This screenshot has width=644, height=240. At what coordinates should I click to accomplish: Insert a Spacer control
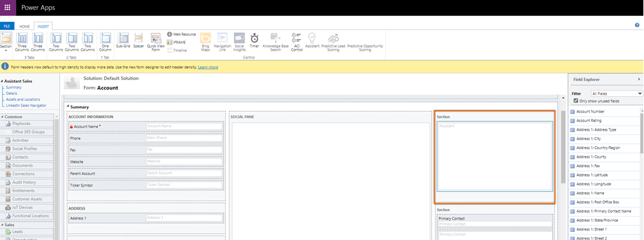[x=138, y=41]
